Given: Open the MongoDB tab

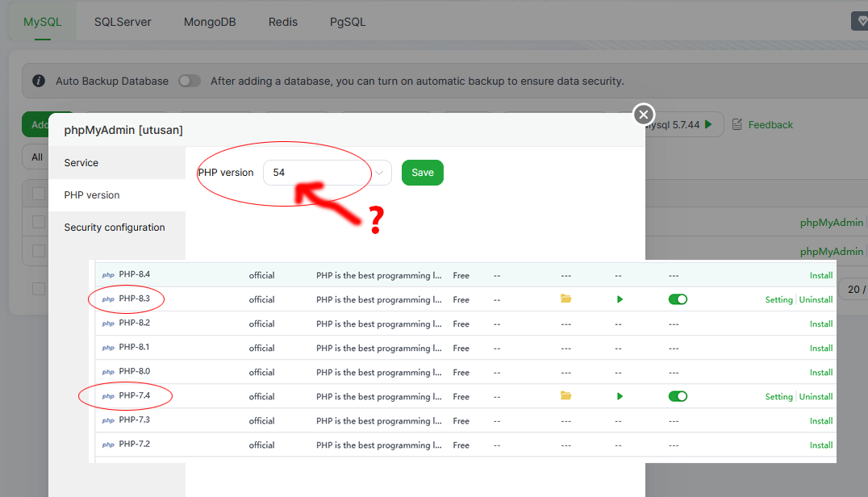Looking at the screenshot, I should point(209,22).
